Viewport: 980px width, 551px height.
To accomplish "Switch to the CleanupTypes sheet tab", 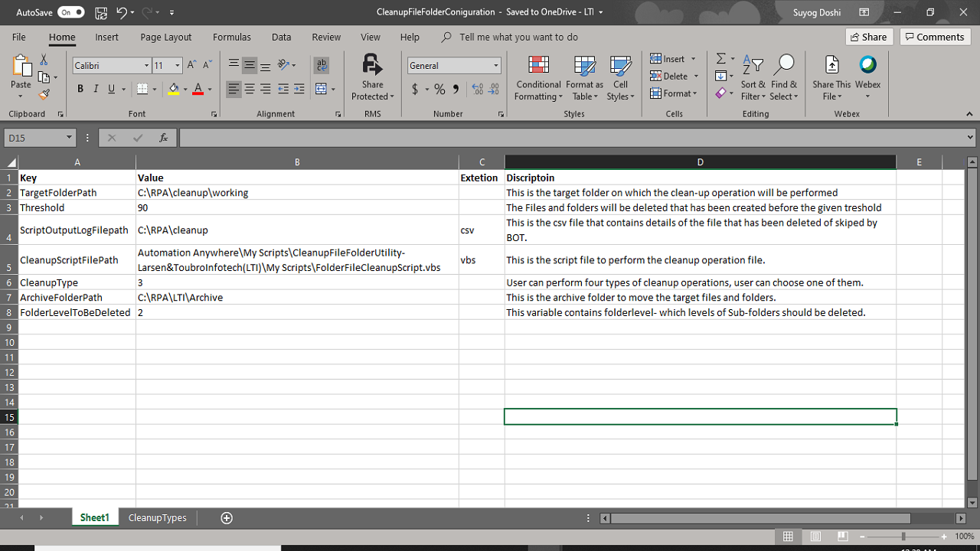I will 157,518.
